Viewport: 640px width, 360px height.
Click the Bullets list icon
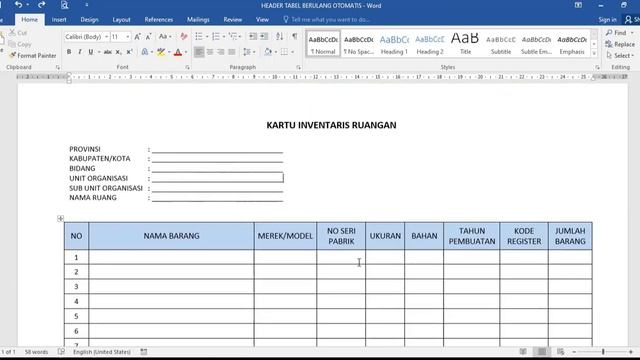[199, 37]
